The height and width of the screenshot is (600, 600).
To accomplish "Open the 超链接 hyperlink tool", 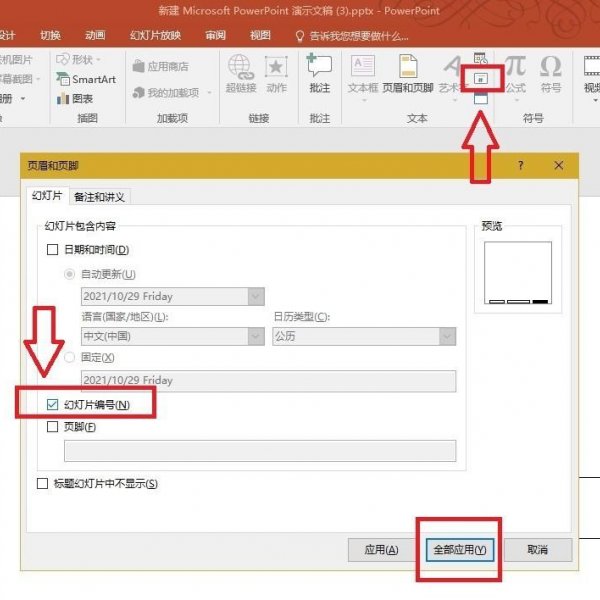I will [x=240, y=68].
